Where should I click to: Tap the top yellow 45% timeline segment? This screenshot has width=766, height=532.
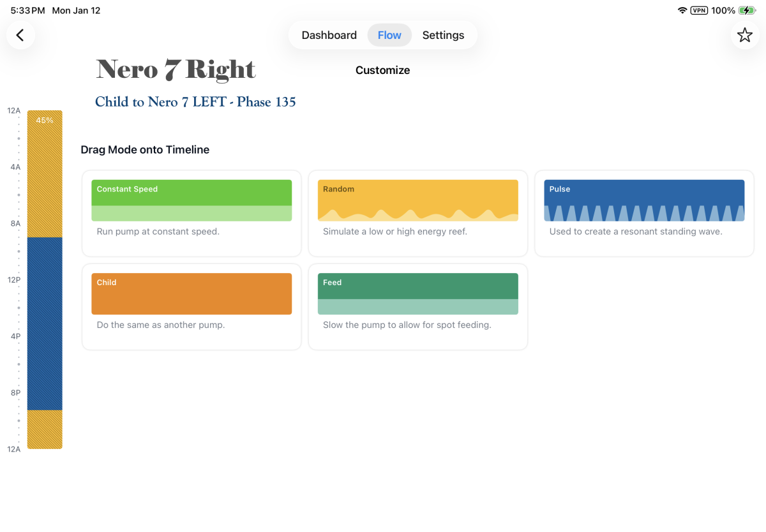(x=45, y=174)
